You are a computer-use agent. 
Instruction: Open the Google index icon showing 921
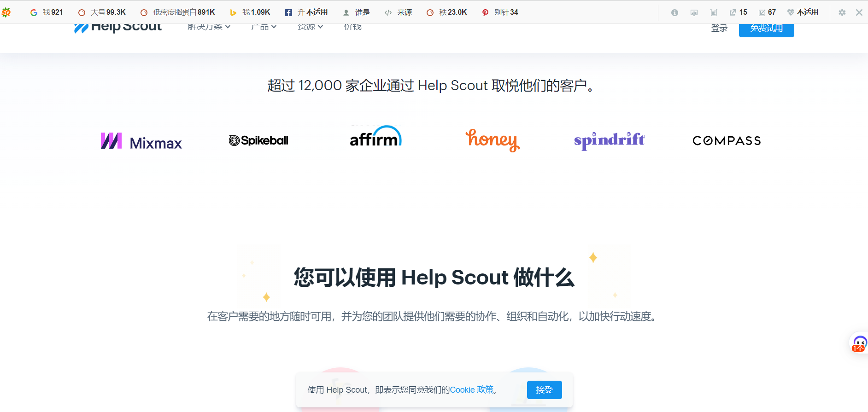pyautogui.click(x=34, y=12)
